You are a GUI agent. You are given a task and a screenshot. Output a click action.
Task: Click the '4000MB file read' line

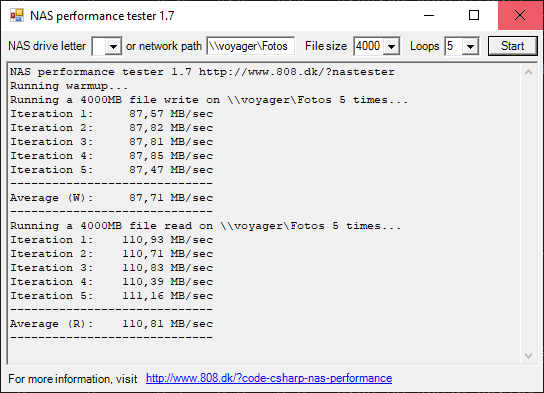(x=205, y=226)
